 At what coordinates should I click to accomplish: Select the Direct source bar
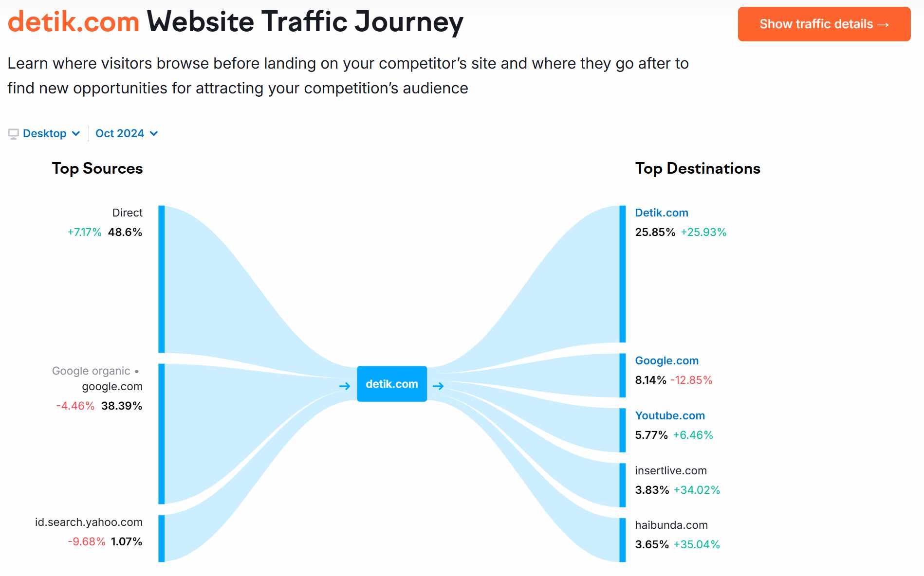tap(162, 279)
